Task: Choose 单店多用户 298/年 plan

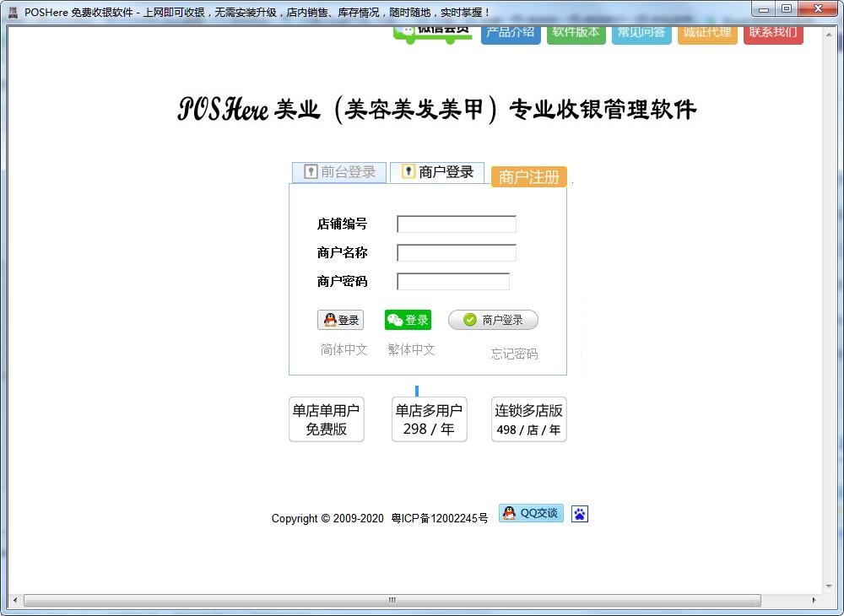Action: point(429,419)
